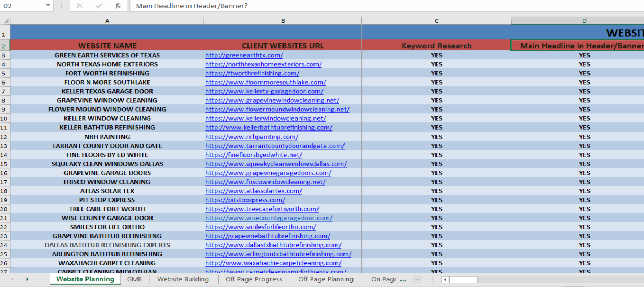Viewport: 644px width, 287px height.
Task: Switch to Website Building sheet tab
Action: [183, 279]
